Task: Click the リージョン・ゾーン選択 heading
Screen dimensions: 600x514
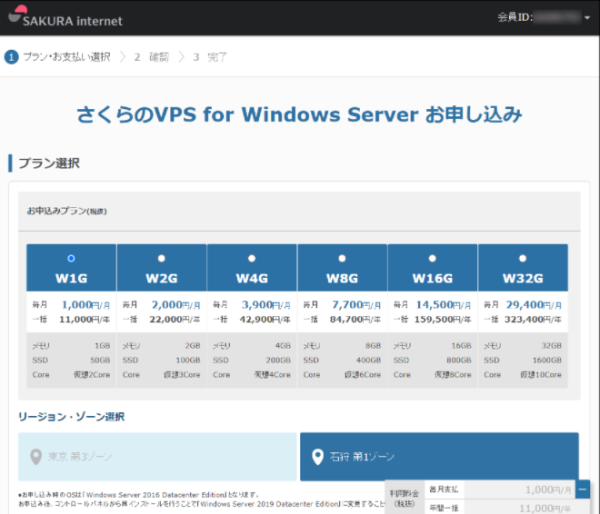Action: tap(72, 417)
